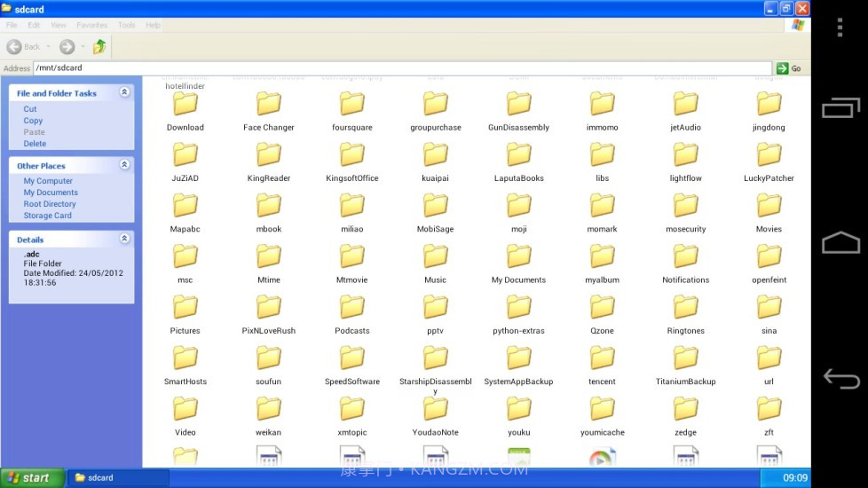
Task: Click the Storage Card link
Action: (47, 216)
